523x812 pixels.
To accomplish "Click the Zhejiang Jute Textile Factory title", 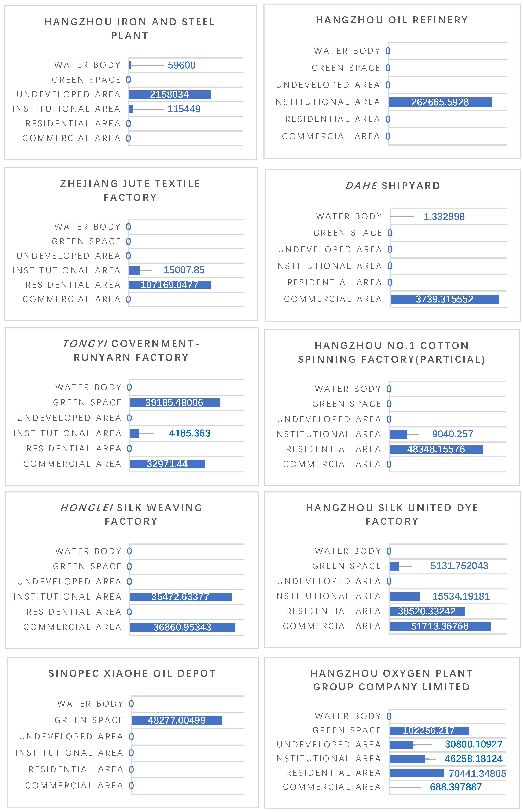I will pyautogui.click(x=130, y=190).
